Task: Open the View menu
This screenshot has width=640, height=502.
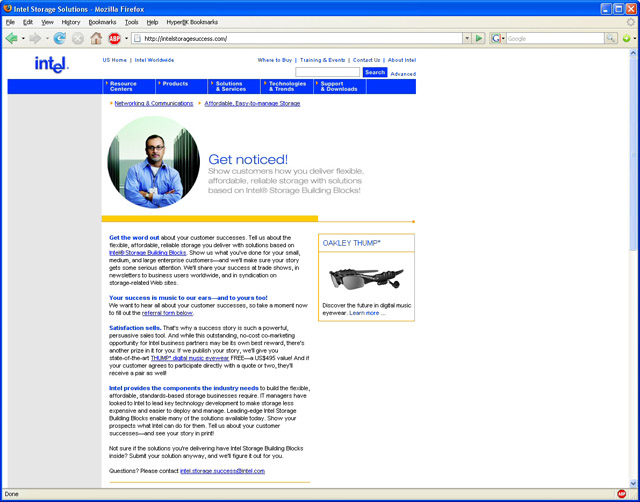Action: [x=47, y=22]
